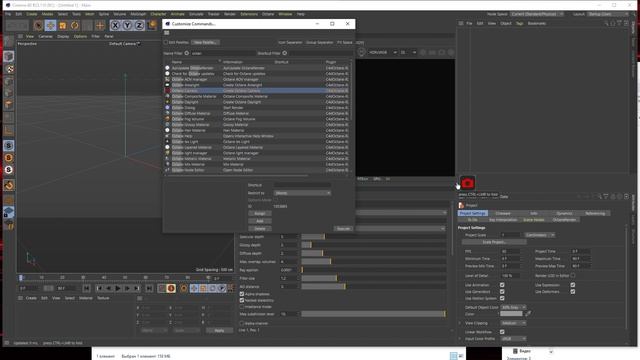The width and height of the screenshot is (640, 360).
Task: Open the Input Color Profile dropdown
Action: point(513,339)
